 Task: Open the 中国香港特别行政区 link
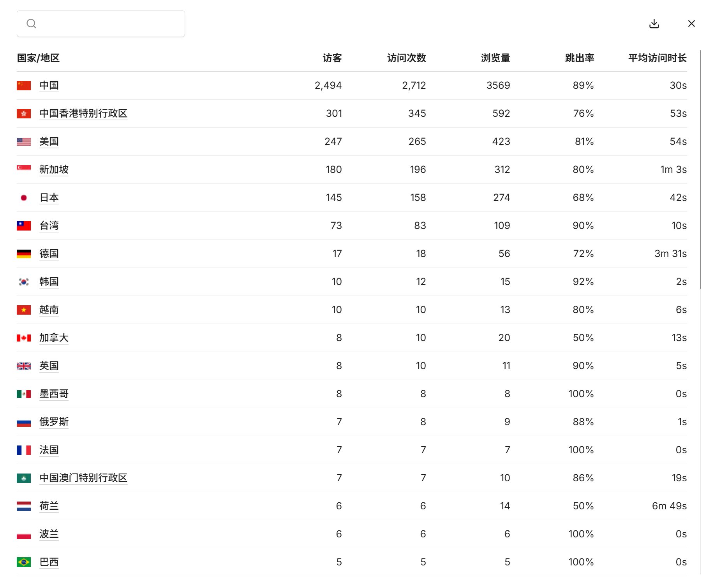click(83, 113)
